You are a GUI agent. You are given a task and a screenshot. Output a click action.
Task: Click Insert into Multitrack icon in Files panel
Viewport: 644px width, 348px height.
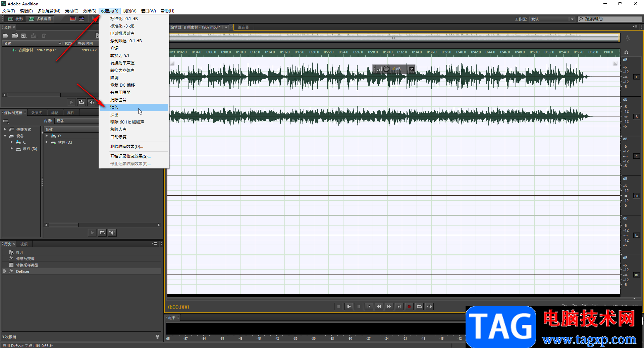(34, 36)
